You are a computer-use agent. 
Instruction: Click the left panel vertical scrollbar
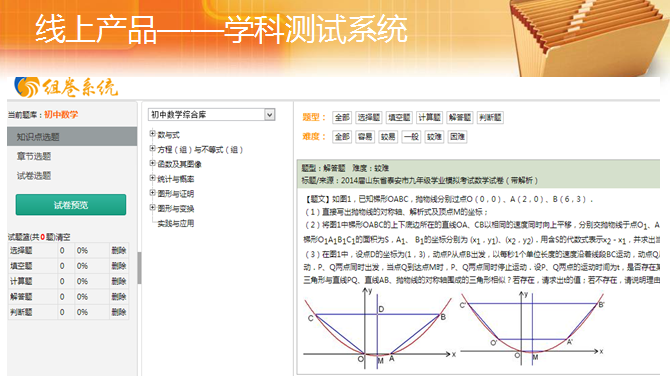click(139, 268)
